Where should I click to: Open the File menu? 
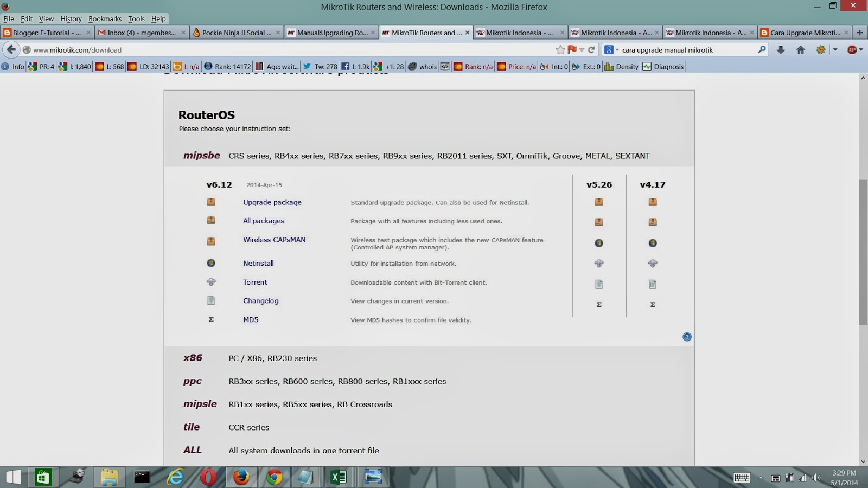point(9,18)
